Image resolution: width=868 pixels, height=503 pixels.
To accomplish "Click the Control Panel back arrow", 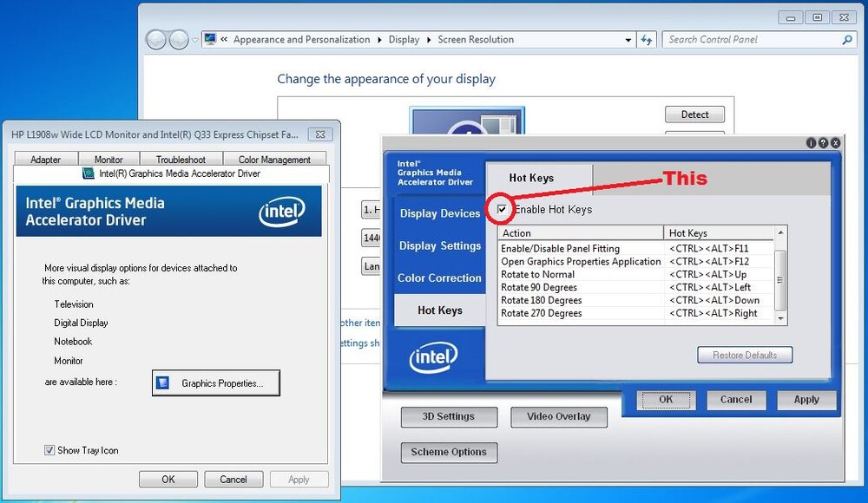I will 156,40.
